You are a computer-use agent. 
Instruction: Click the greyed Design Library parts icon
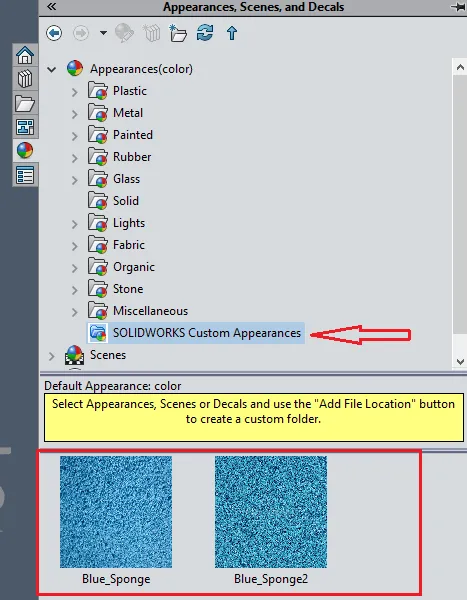pyautogui.click(x=152, y=33)
